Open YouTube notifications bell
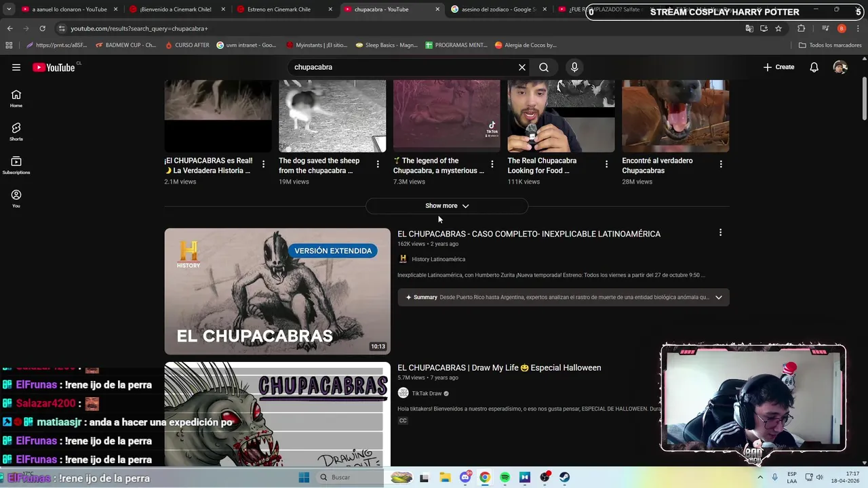This screenshot has width=868, height=488. [814, 67]
